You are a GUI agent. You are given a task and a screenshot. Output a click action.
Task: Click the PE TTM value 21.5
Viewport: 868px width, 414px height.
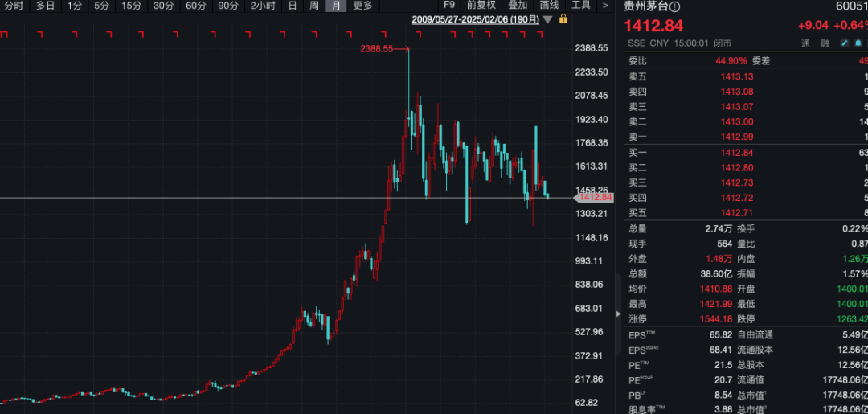(724, 365)
